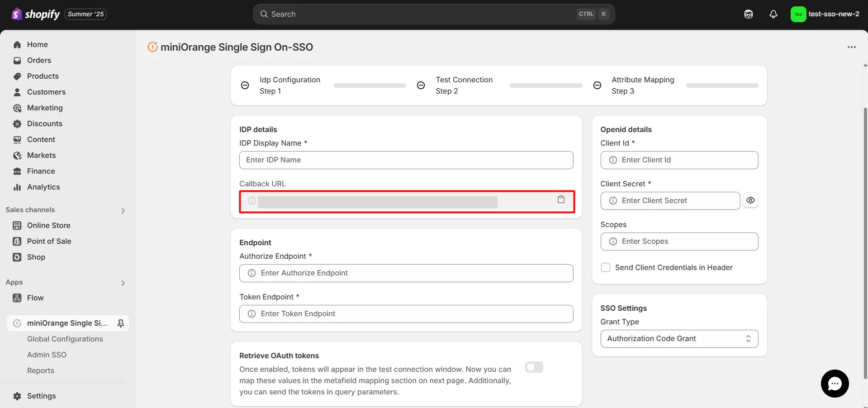Screen dimensions: 868x408
Task: Open the Sidekick assistant icon in top bar
Action: [749, 14]
